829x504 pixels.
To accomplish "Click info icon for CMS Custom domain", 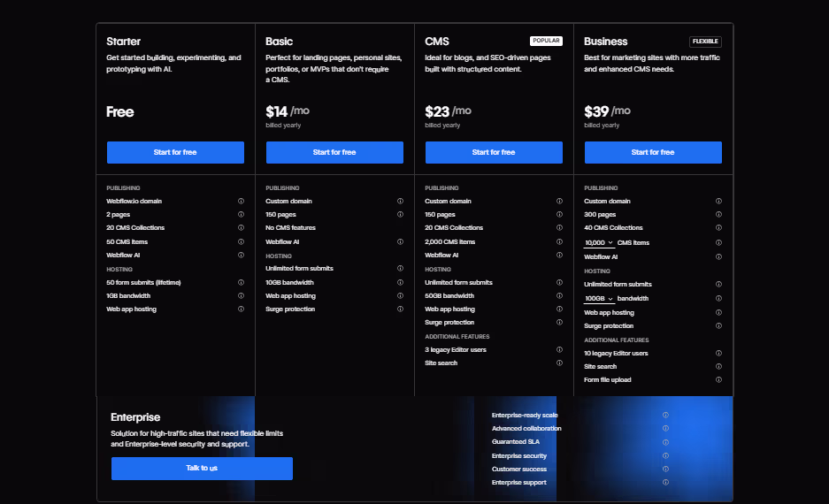I will [x=559, y=201].
